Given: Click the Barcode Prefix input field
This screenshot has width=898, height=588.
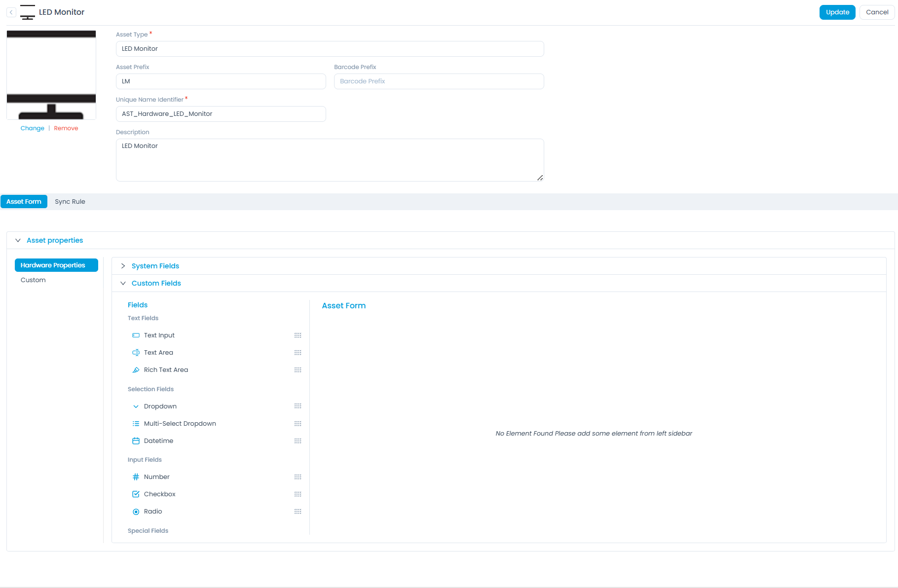Looking at the screenshot, I should coord(438,81).
